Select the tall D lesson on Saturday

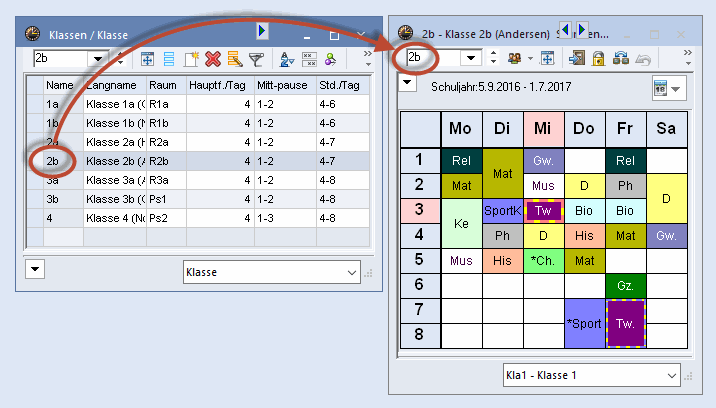(x=667, y=198)
